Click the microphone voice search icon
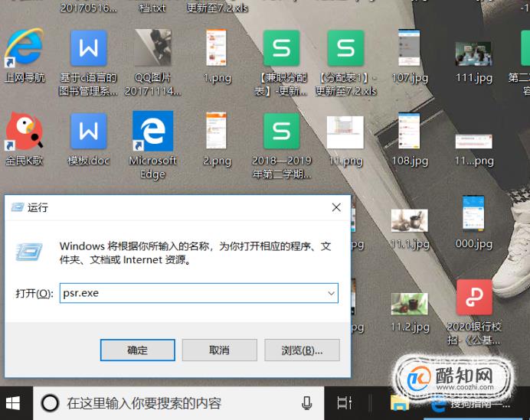This screenshot has width=530, height=420. click(306, 403)
